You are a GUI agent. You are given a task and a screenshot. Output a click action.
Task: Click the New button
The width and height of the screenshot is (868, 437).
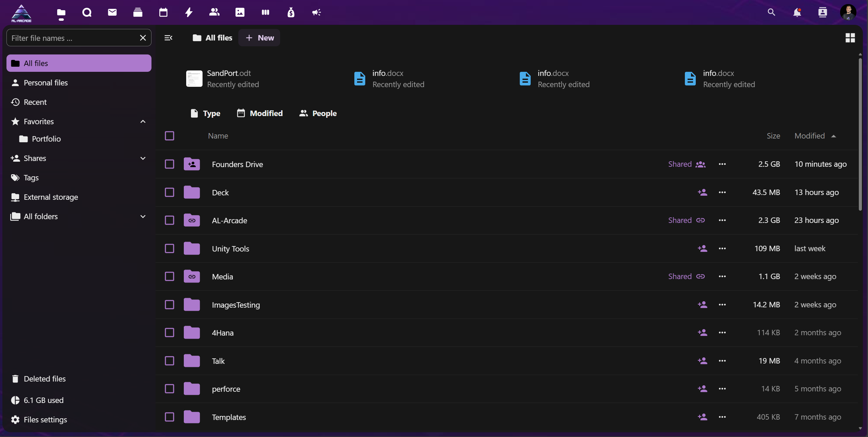tap(259, 38)
